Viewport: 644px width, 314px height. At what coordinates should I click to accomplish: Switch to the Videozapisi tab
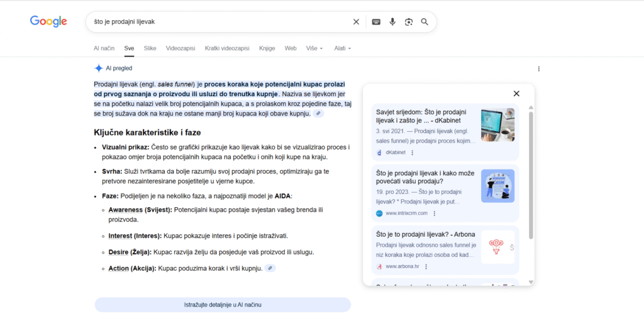(x=180, y=48)
